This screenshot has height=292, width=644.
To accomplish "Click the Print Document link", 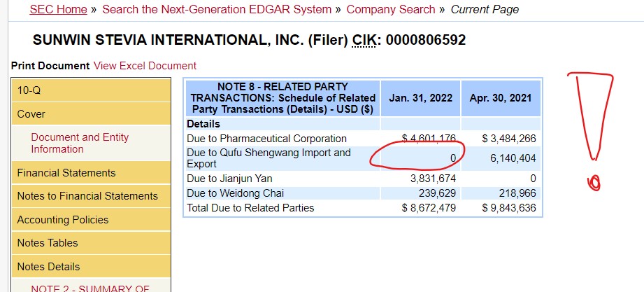I will point(50,66).
